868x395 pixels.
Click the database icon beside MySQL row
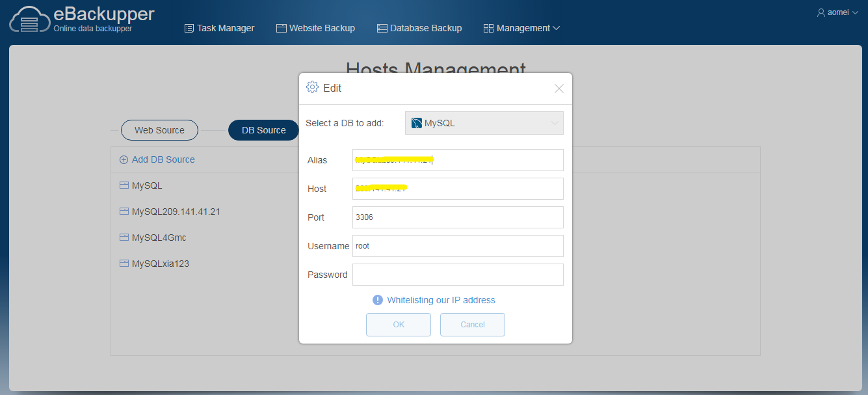pyautogui.click(x=124, y=185)
